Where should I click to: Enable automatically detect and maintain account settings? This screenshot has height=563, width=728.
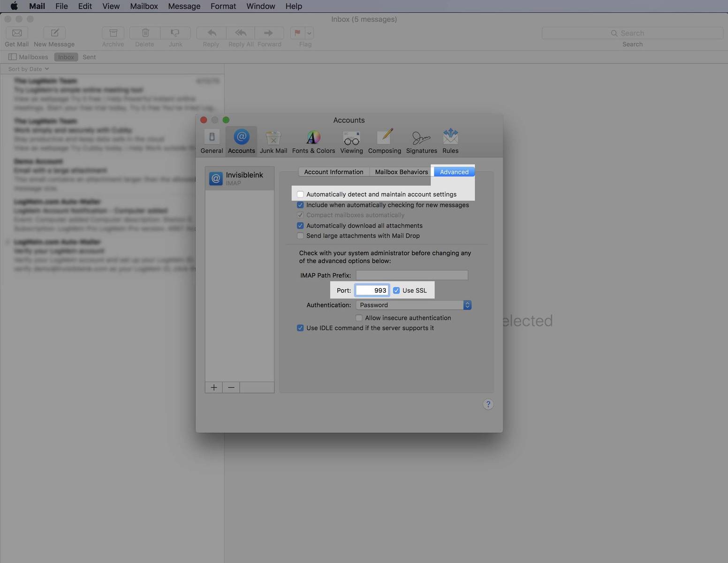(x=300, y=194)
